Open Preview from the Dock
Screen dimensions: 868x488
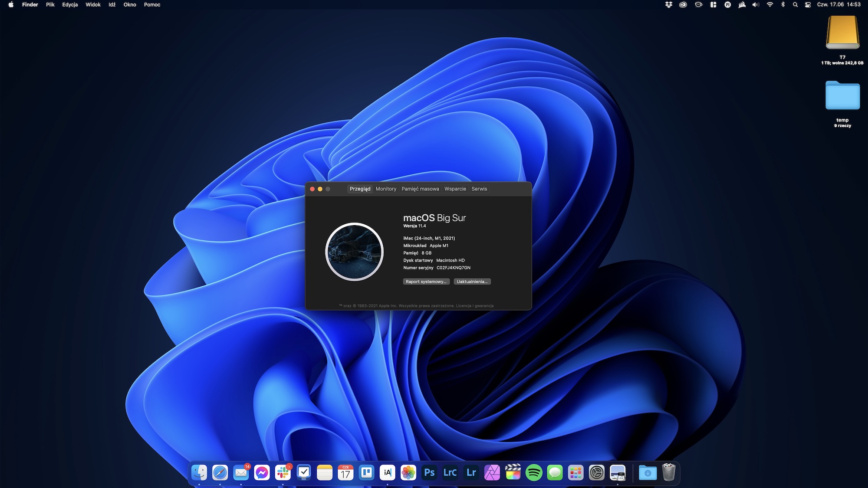618,472
